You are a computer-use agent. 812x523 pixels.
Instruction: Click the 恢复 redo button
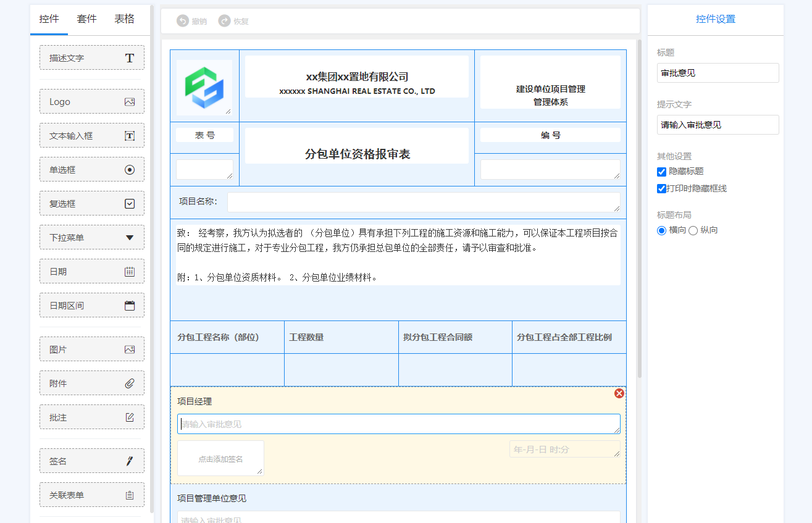coord(233,20)
